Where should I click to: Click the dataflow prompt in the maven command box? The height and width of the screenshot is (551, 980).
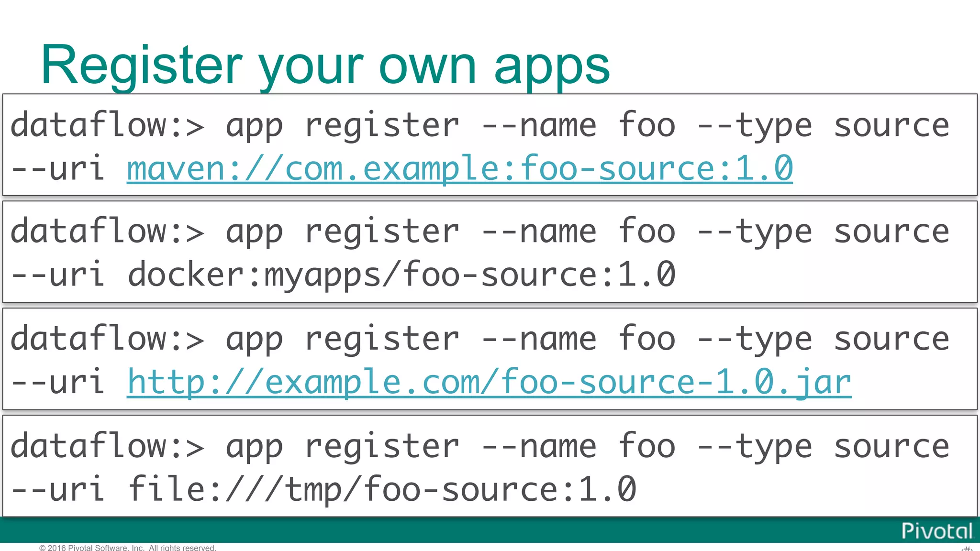pyautogui.click(x=107, y=126)
